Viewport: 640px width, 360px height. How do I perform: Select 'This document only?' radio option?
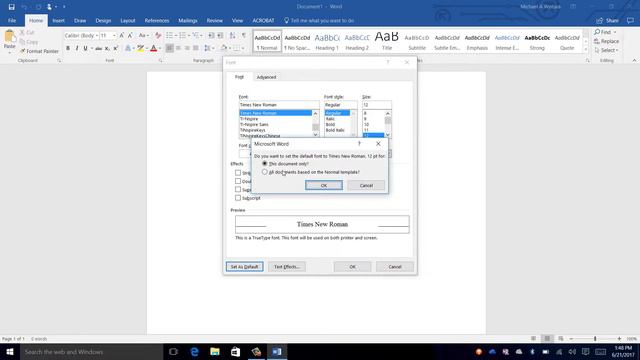[x=265, y=163]
